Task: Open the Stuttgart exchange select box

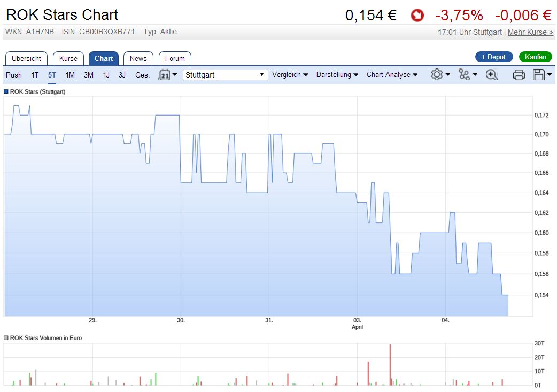Action: [x=225, y=75]
